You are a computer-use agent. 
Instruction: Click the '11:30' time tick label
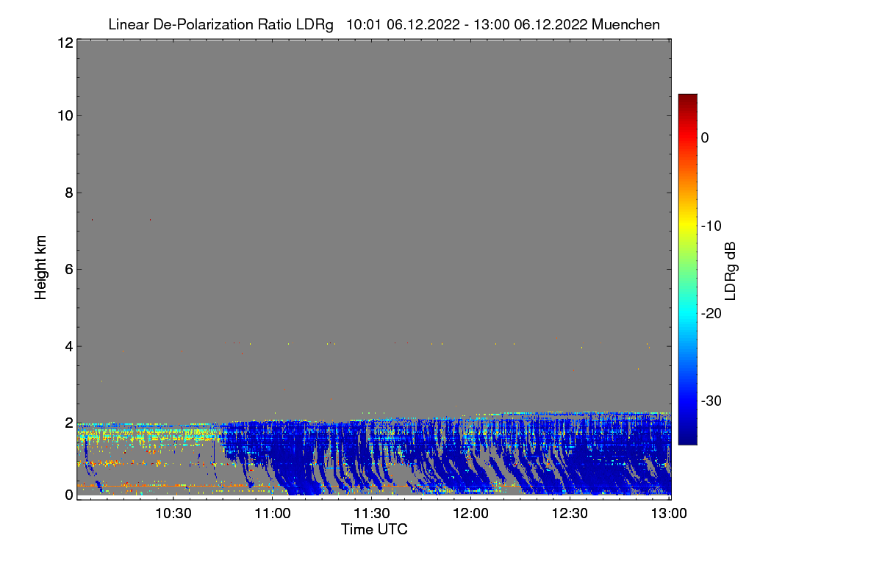tap(372, 514)
